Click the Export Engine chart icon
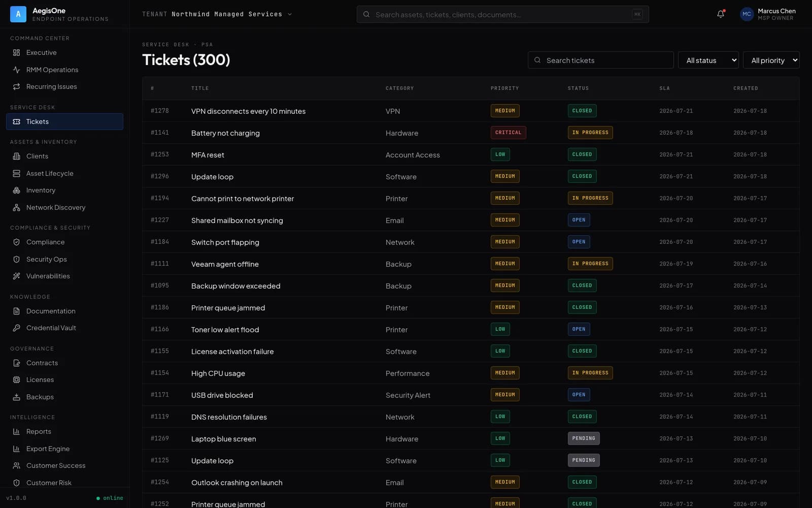Viewport: 812px width, 508px height. [x=16, y=449]
